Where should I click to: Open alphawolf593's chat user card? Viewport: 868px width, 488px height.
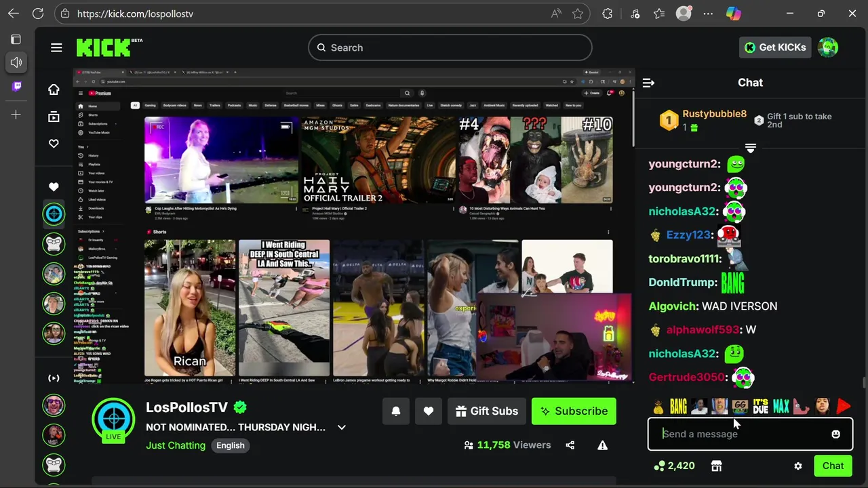tap(702, 330)
